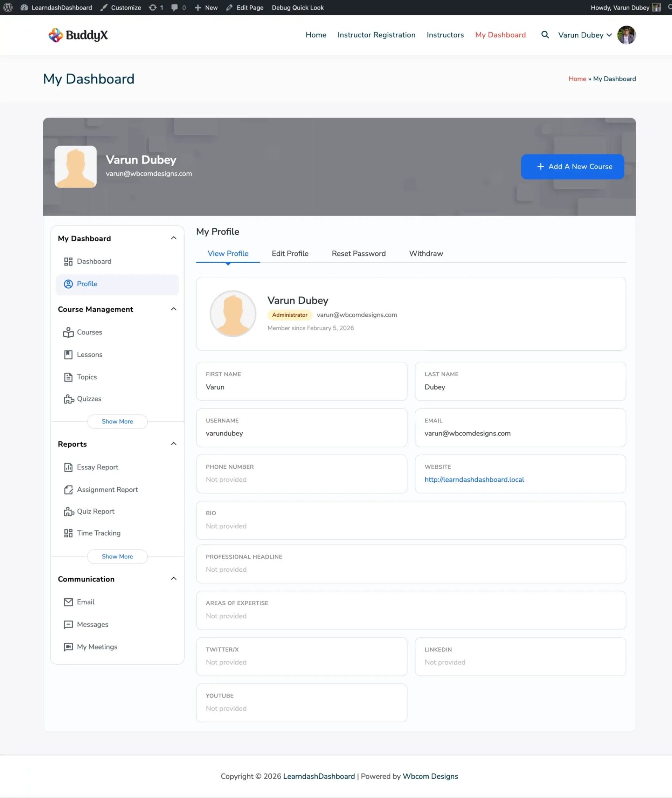Open the WordPress logo admin menu
This screenshot has width=672, height=798.
click(x=8, y=8)
